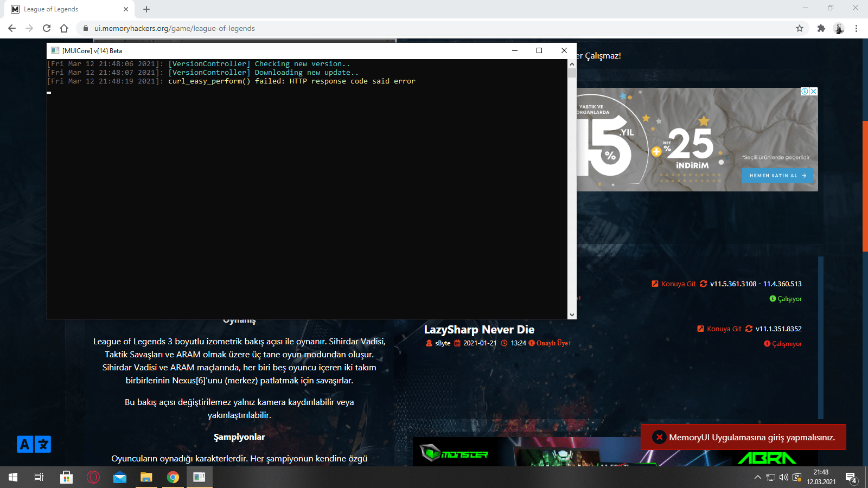Open Konuya Git link for v11.5.361.3108
The width and height of the screenshot is (868, 488).
point(674,284)
